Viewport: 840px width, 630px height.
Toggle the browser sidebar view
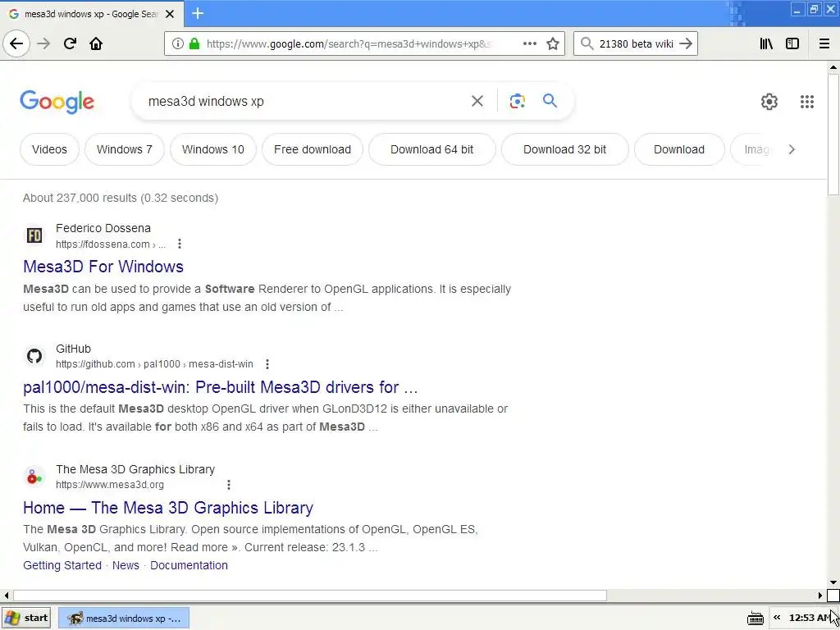click(792, 43)
